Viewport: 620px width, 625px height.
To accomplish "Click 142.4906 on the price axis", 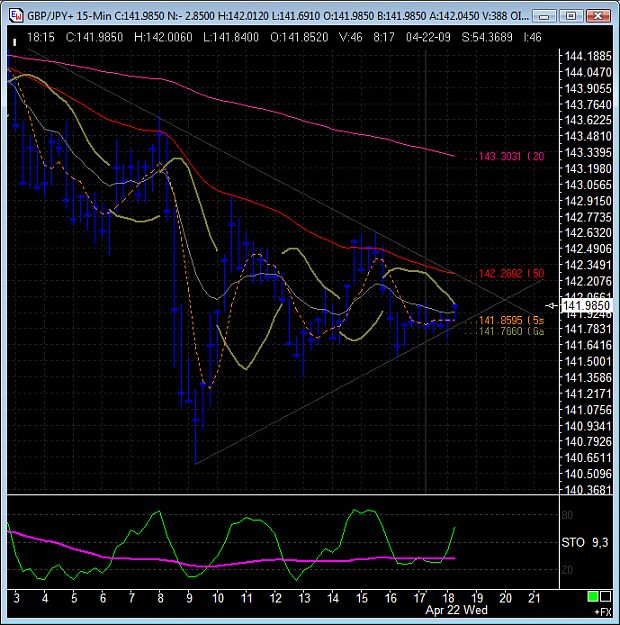I will tap(588, 248).
